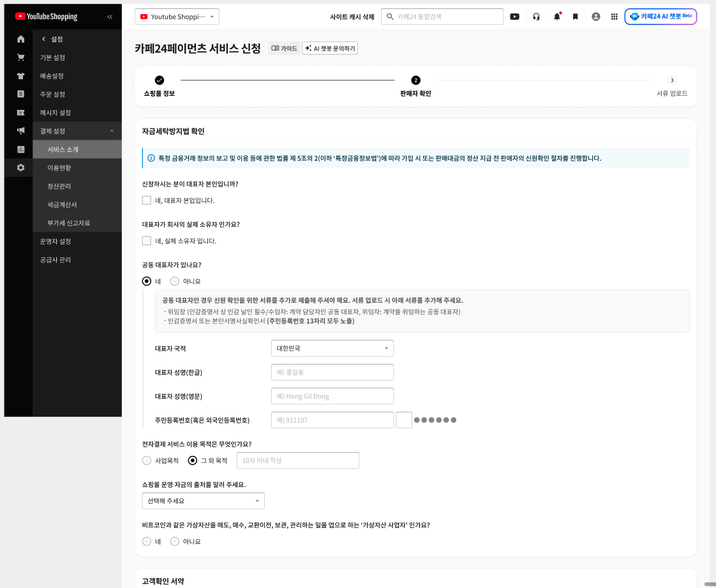
Task: Open 메시지 설정 menu item
Action: point(77,112)
